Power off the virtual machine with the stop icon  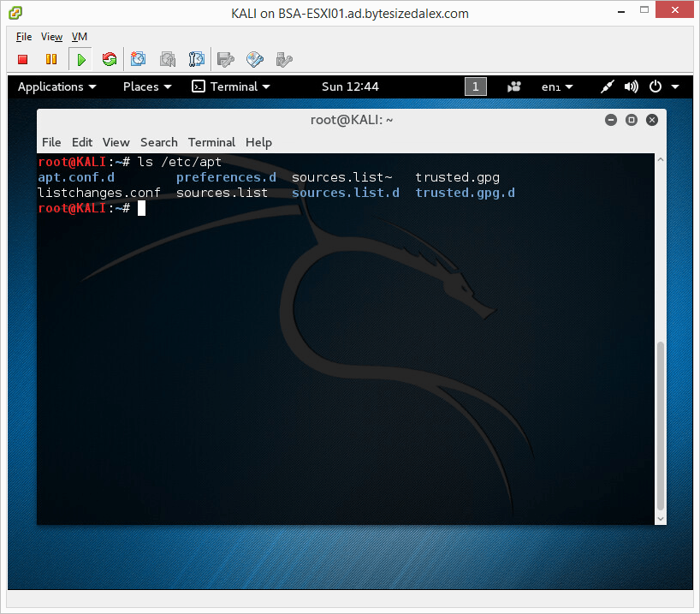coord(22,59)
